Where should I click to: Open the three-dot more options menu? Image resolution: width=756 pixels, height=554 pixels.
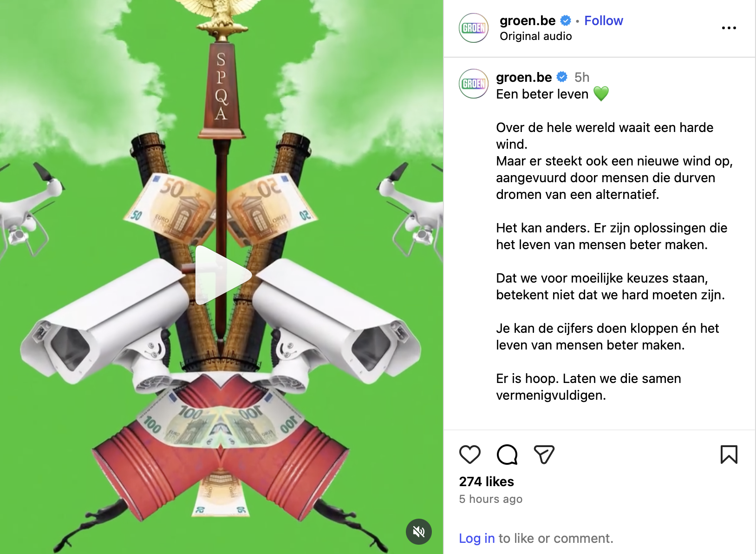[729, 28]
